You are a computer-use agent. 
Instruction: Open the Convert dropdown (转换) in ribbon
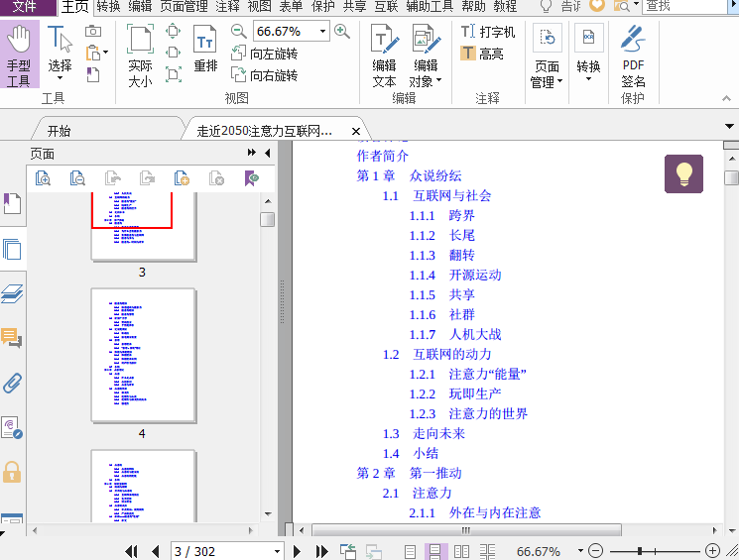coord(588,53)
